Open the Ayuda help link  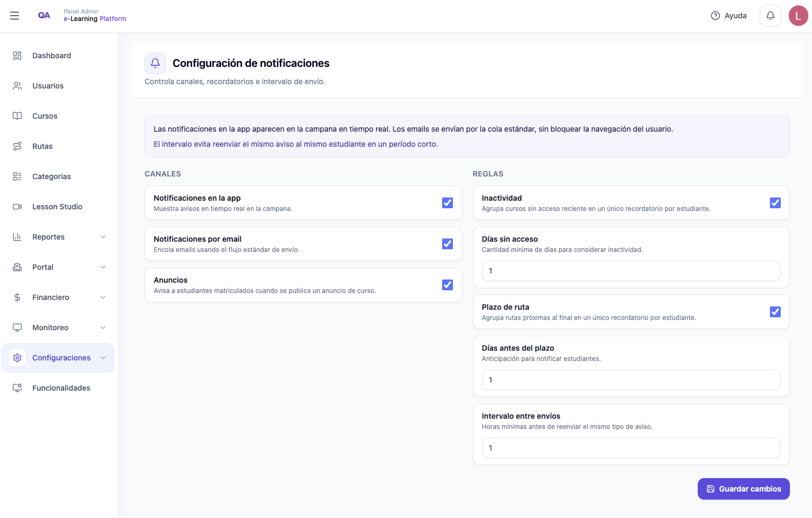click(728, 16)
